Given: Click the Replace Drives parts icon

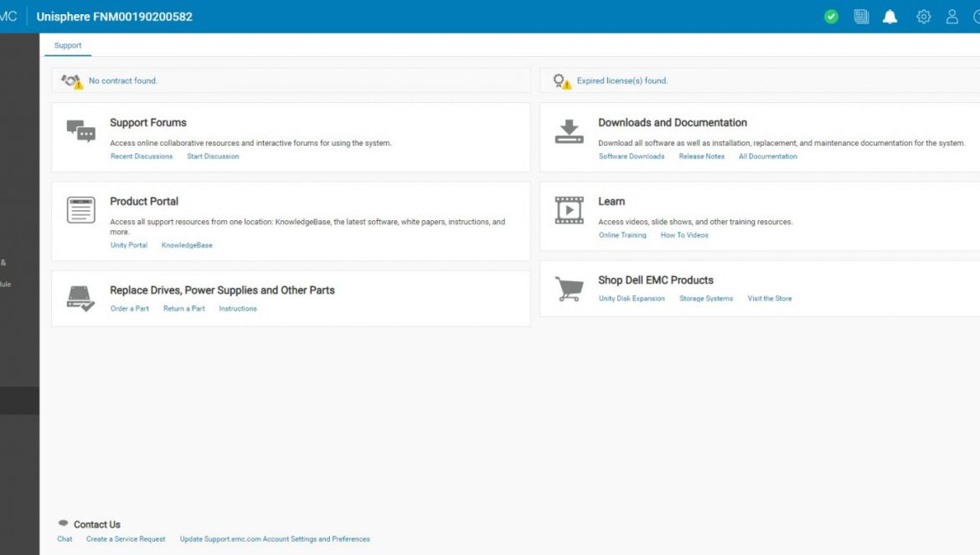Looking at the screenshot, I should click(x=80, y=298).
